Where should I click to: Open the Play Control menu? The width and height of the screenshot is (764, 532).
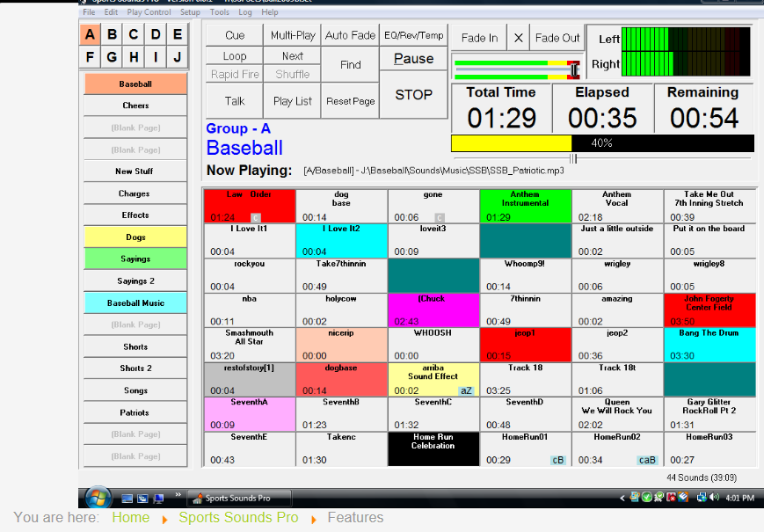tap(149, 12)
